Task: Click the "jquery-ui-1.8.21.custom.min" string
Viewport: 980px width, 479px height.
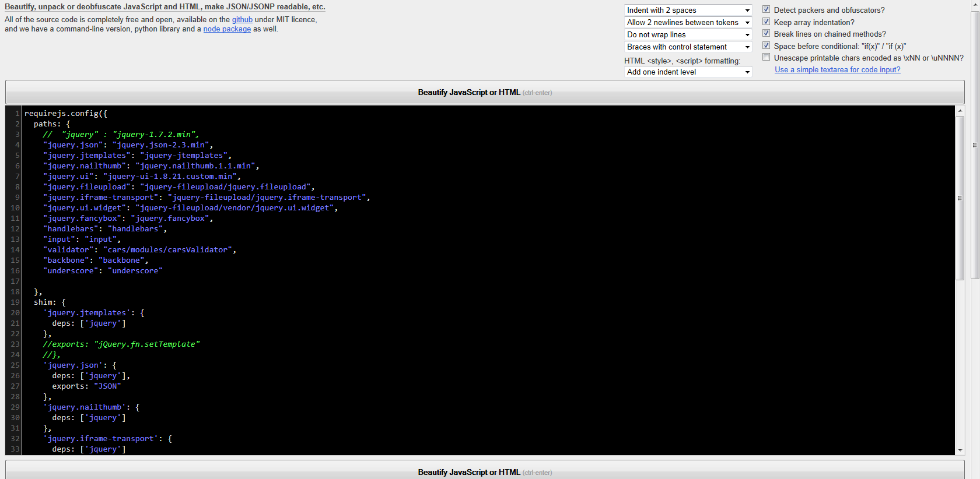Action: point(170,176)
